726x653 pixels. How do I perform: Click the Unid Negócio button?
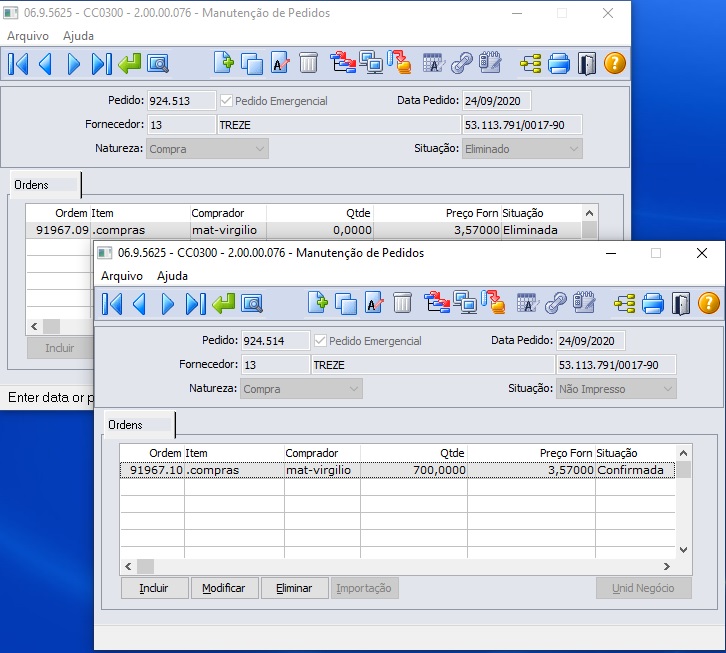pyautogui.click(x=644, y=588)
